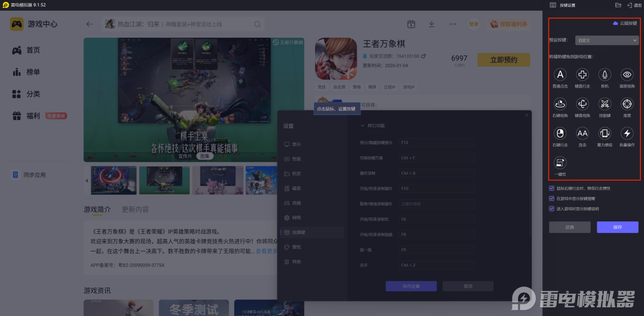Select the 技能键 crossed swords icon
Viewport: 644px width, 316px height.
(605, 104)
